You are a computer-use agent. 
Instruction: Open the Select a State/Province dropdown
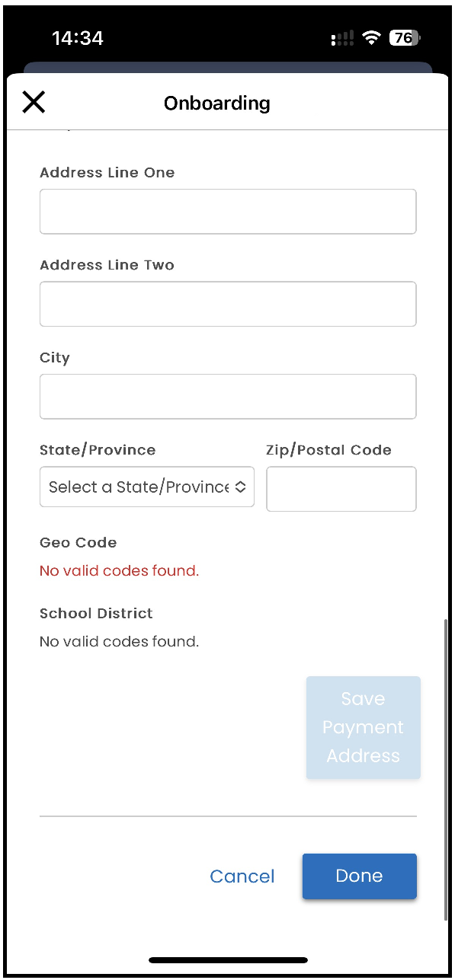147,487
